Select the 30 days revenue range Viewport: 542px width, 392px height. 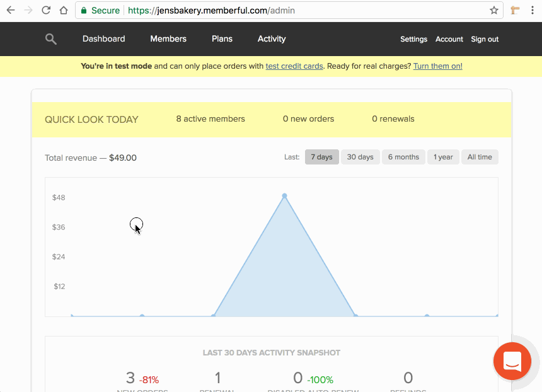[x=360, y=156]
